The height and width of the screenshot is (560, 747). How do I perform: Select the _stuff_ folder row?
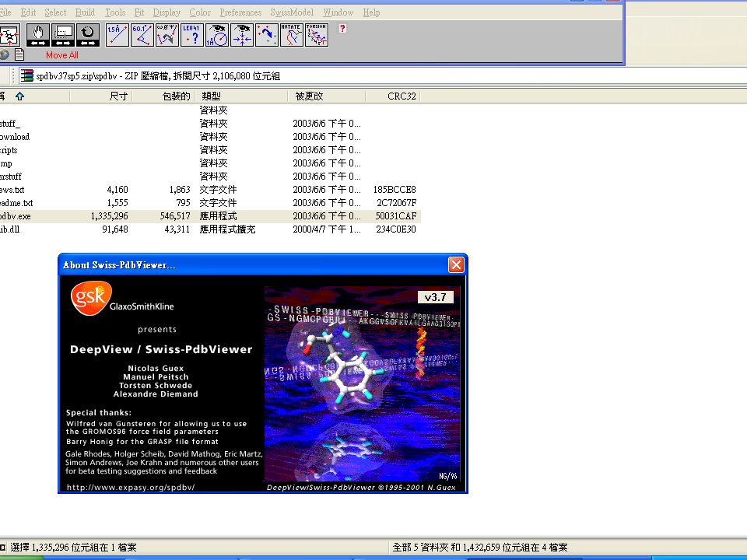pos(209,124)
